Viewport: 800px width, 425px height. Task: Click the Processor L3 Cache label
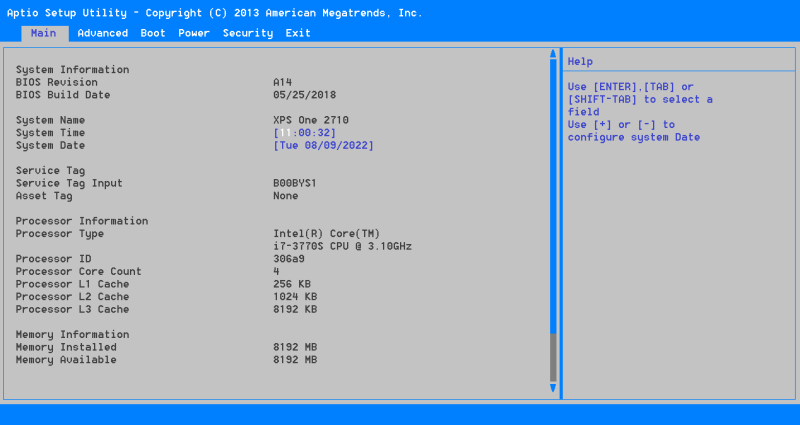[x=72, y=310]
